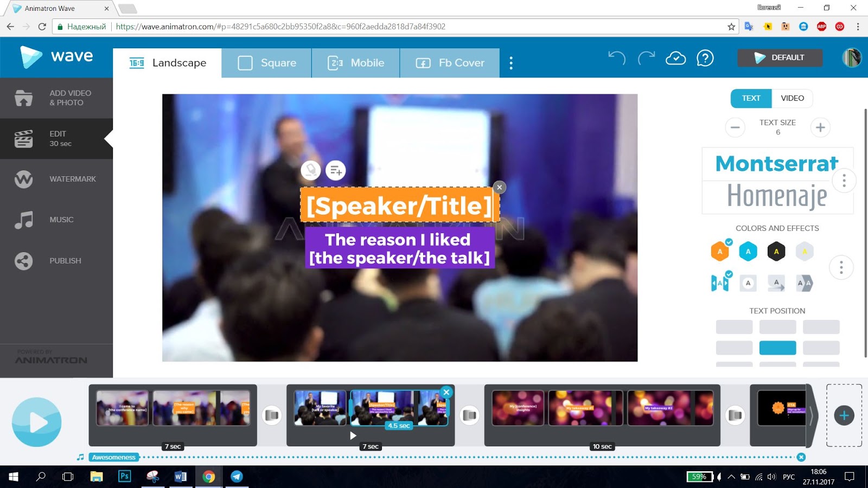Click the cloud saved icon
Image resolution: width=868 pixels, height=488 pixels.
[x=675, y=58]
